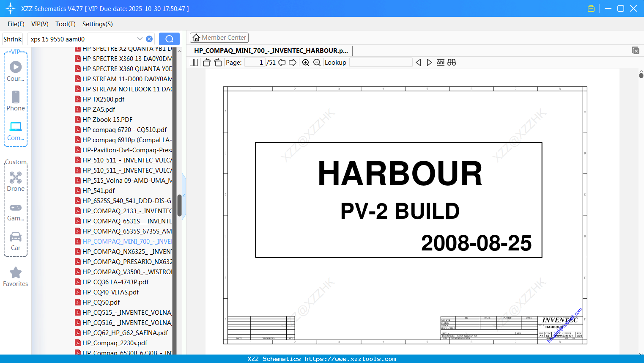Open HP_COMPAQ_PRESARIO_NX632 file
Image resolution: width=644 pixels, height=363 pixels.
123,261
